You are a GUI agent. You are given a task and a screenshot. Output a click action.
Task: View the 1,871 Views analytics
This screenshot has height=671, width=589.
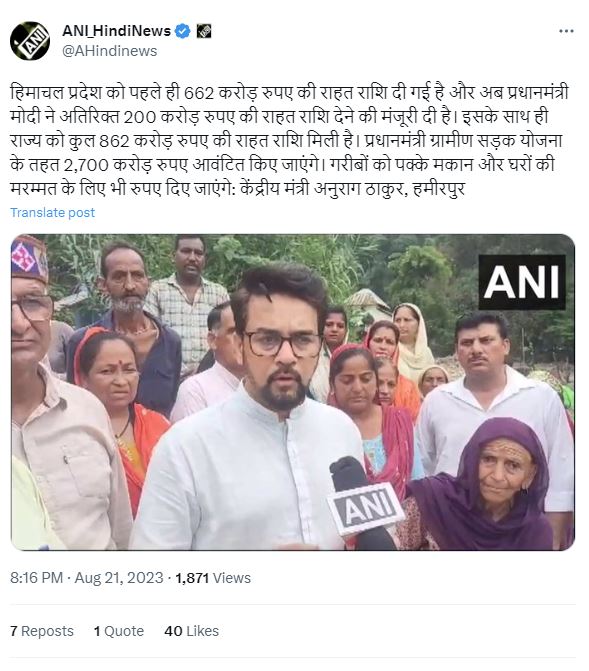[213, 578]
